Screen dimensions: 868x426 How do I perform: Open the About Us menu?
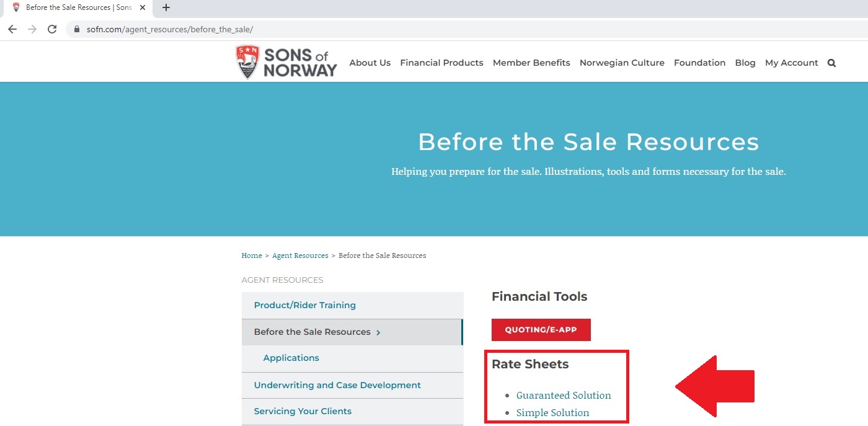pos(370,63)
